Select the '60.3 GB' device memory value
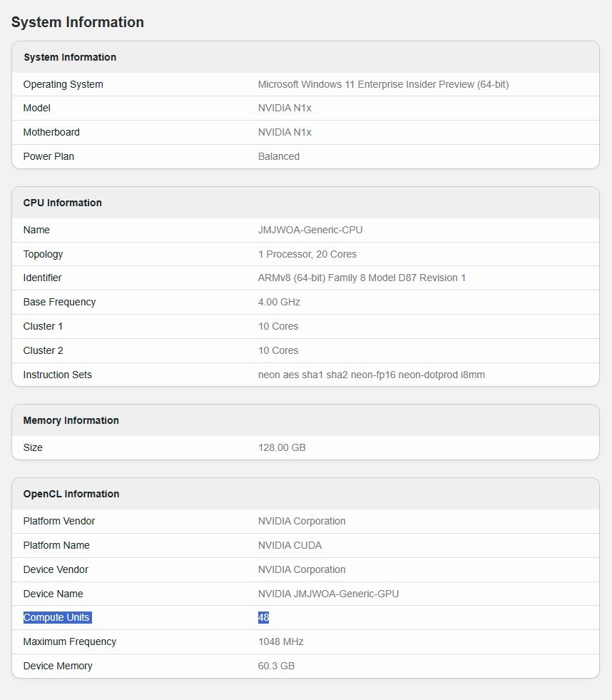This screenshot has width=612, height=700. click(x=276, y=666)
